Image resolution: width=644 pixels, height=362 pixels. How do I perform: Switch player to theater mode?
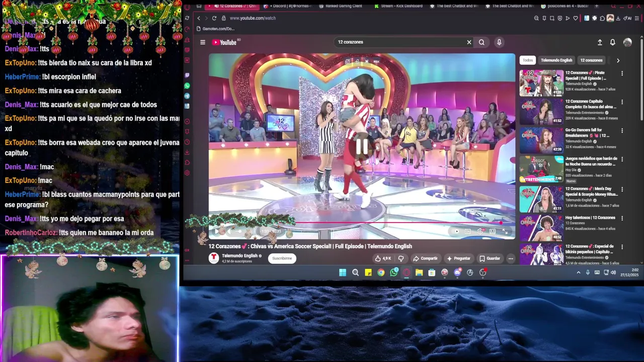[493, 231]
